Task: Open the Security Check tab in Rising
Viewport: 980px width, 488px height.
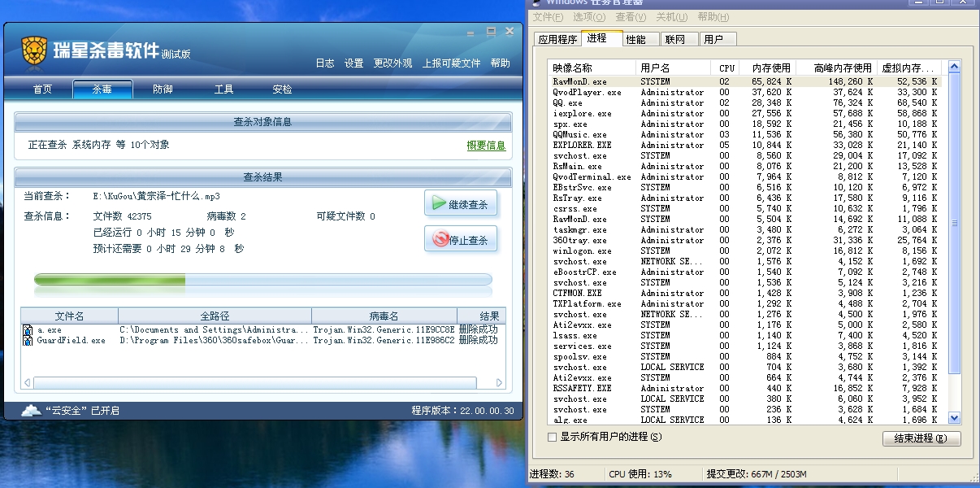Action: pyautogui.click(x=282, y=89)
